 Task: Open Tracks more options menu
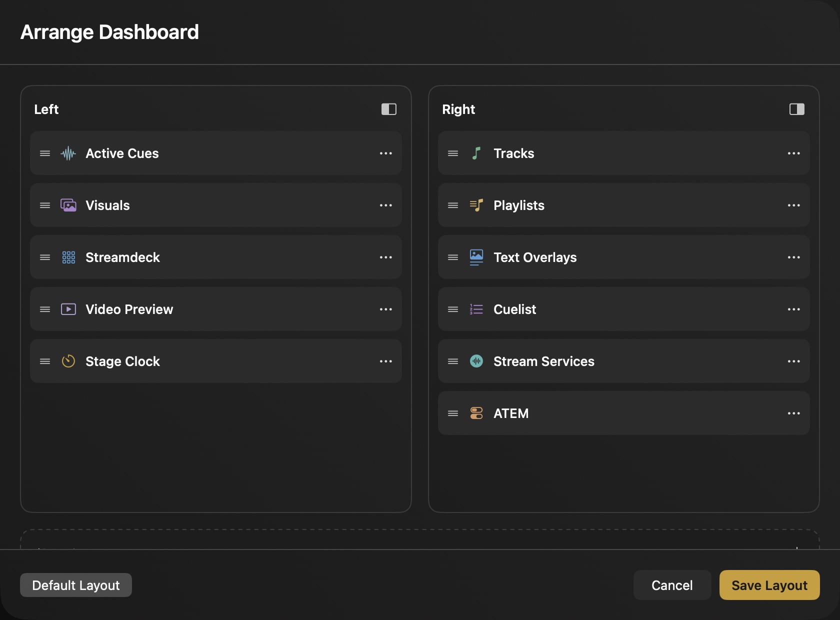794,153
